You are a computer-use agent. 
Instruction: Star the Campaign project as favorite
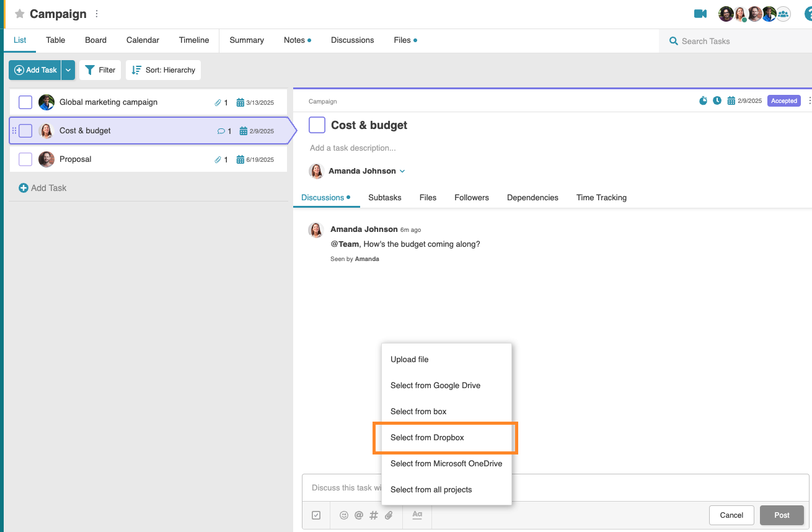19,14
